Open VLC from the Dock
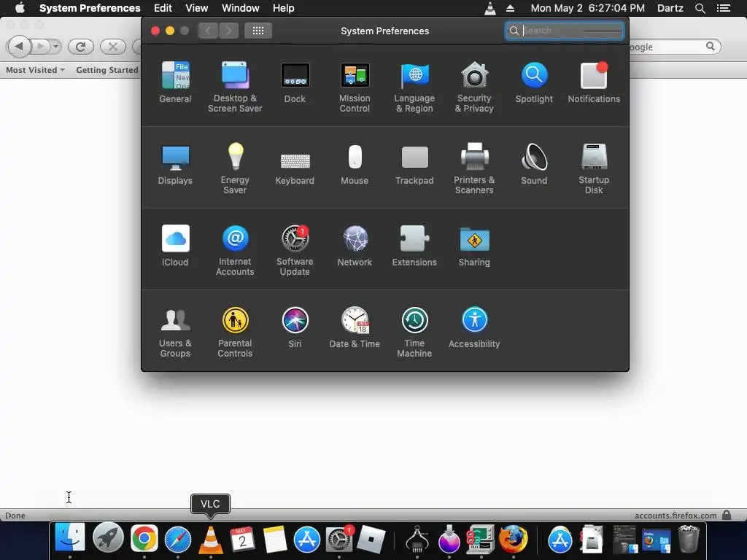747x560 pixels. coord(210,540)
